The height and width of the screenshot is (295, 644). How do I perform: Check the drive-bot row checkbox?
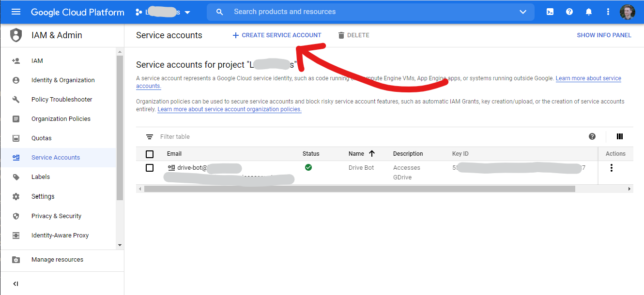pos(150,168)
